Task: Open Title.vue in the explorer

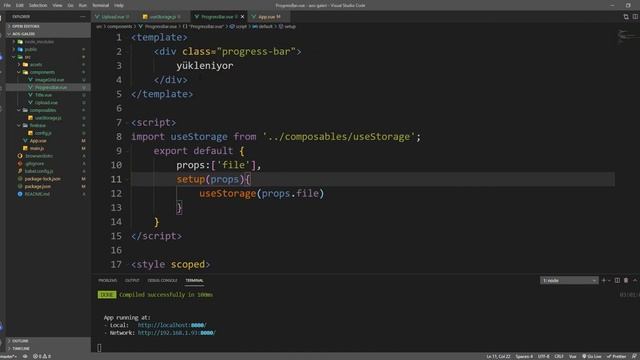Action: tap(43, 95)
